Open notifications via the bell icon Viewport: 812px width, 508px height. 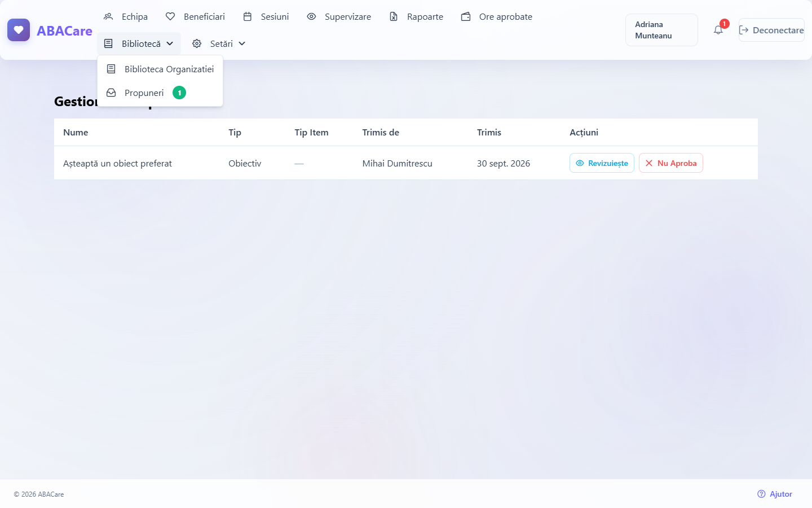(x=718, y=30)
